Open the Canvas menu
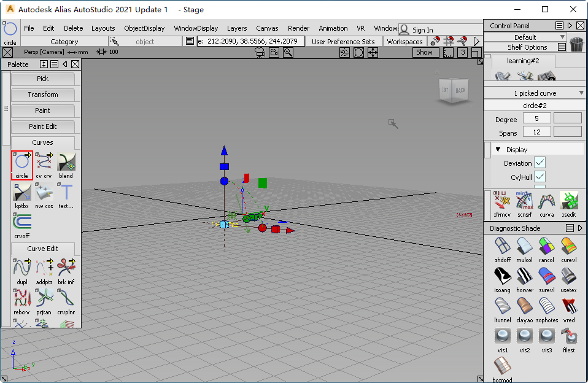 tap(267, 28)
